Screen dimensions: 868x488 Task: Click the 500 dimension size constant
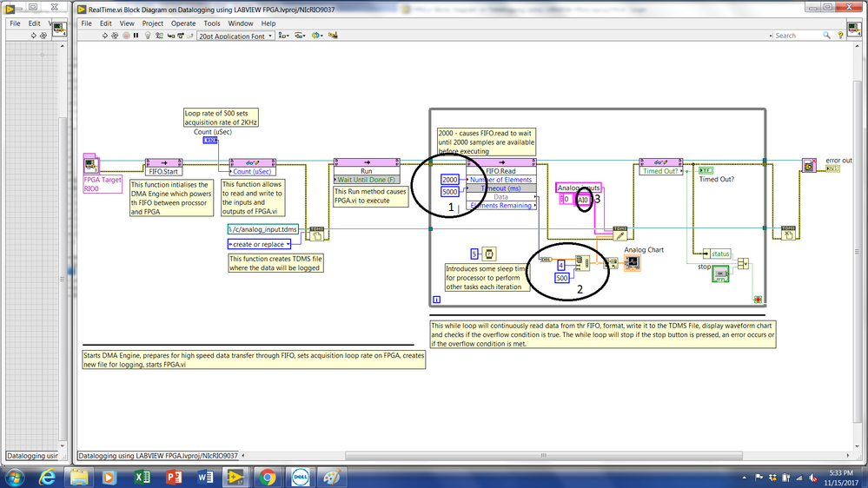point(562,278)
